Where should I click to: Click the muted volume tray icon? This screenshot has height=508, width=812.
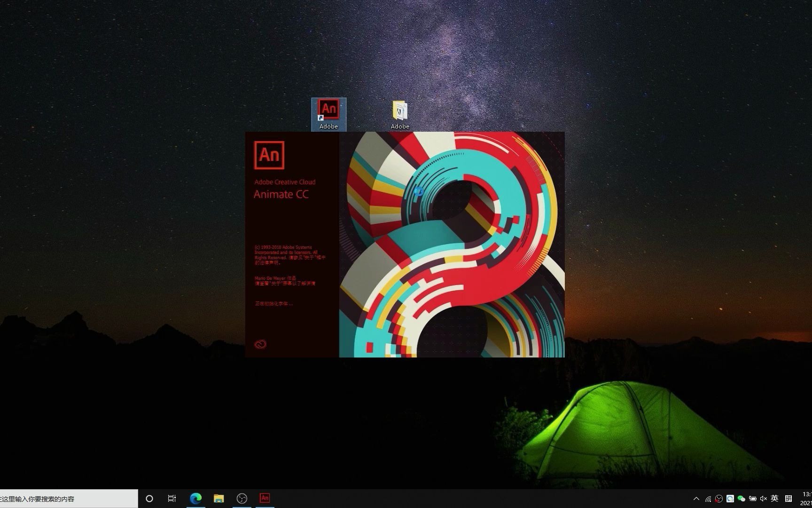(x=764, y=499)
